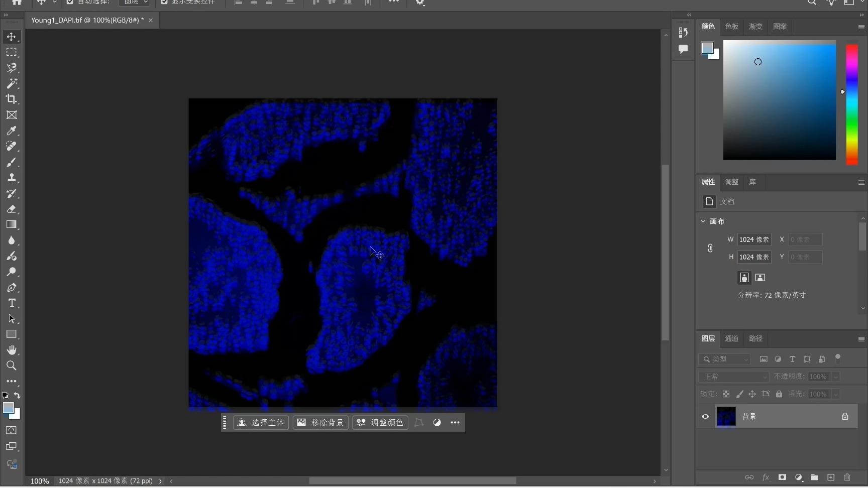The width and height of the screenshot is (868, 488).
Task: Select the Hand tool
Action: pos(11,350)
